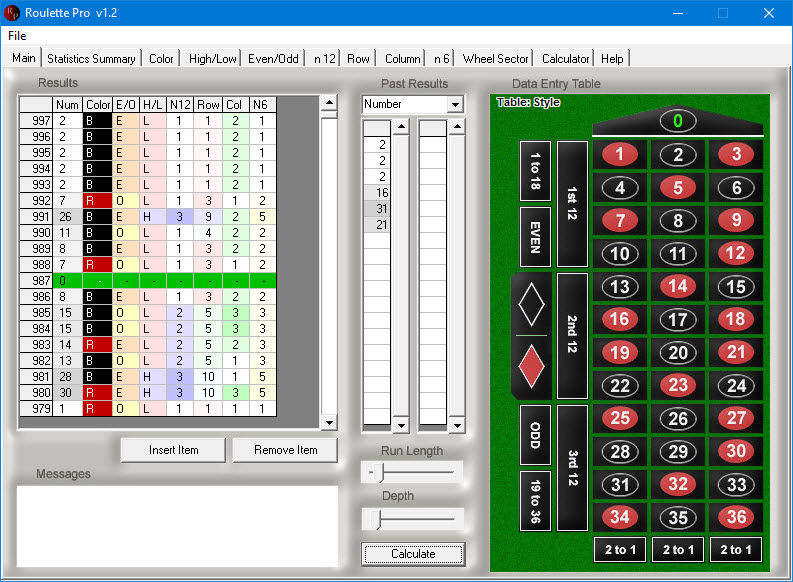This screenshot has height=582, width=793.
Task: Click red number 12 on the layout
Action: coord(736,253)
